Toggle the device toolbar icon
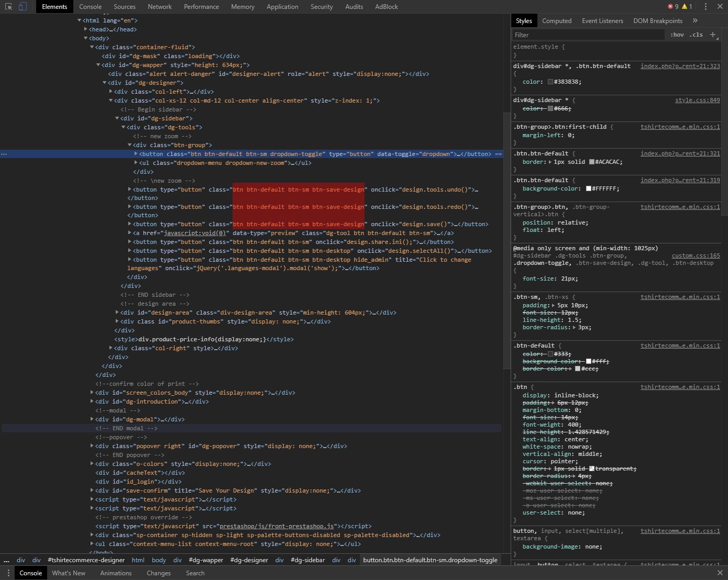This screenshot has width=728, height=580. click(x=23, y=7)
